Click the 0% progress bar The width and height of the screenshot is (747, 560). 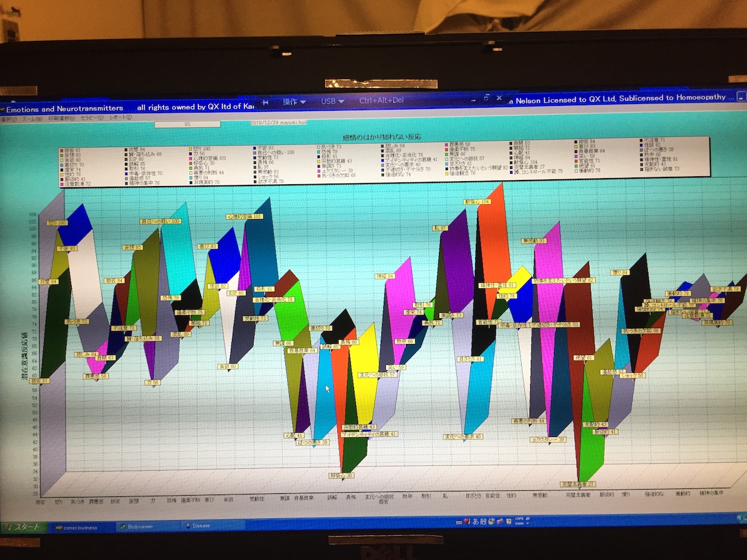[x=187, y=124]
